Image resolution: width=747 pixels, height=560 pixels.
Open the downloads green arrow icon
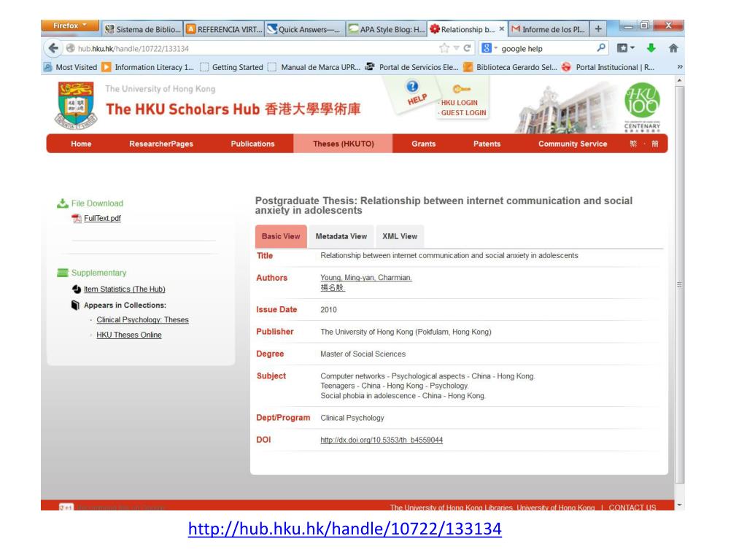coord(651,47)
